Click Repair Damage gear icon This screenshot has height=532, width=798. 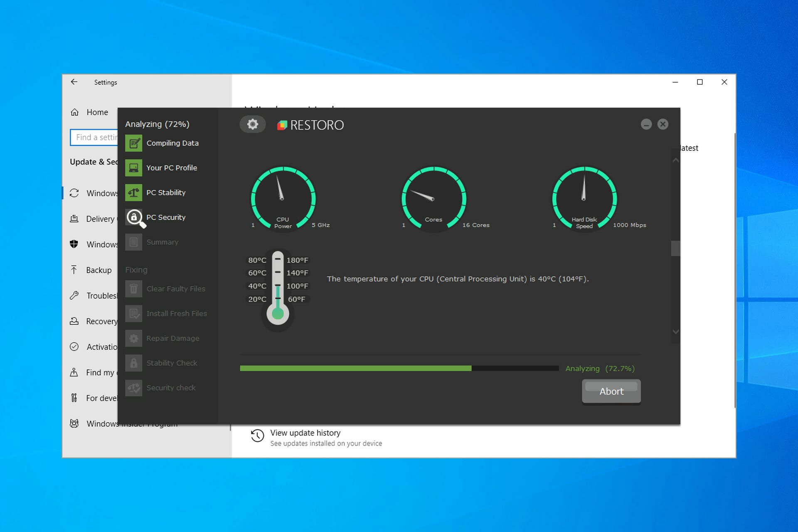(x=133, y=338)
